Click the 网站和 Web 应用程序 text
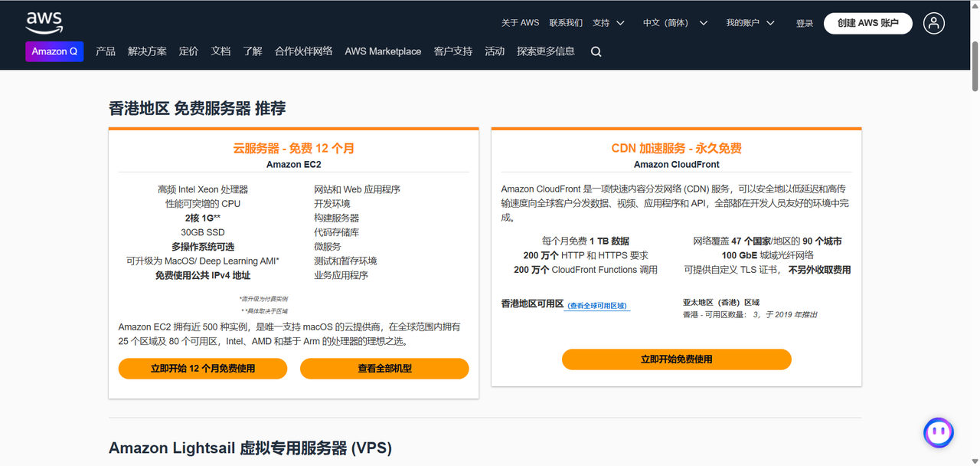The image size is (980, 466). (x=358, y=189)
